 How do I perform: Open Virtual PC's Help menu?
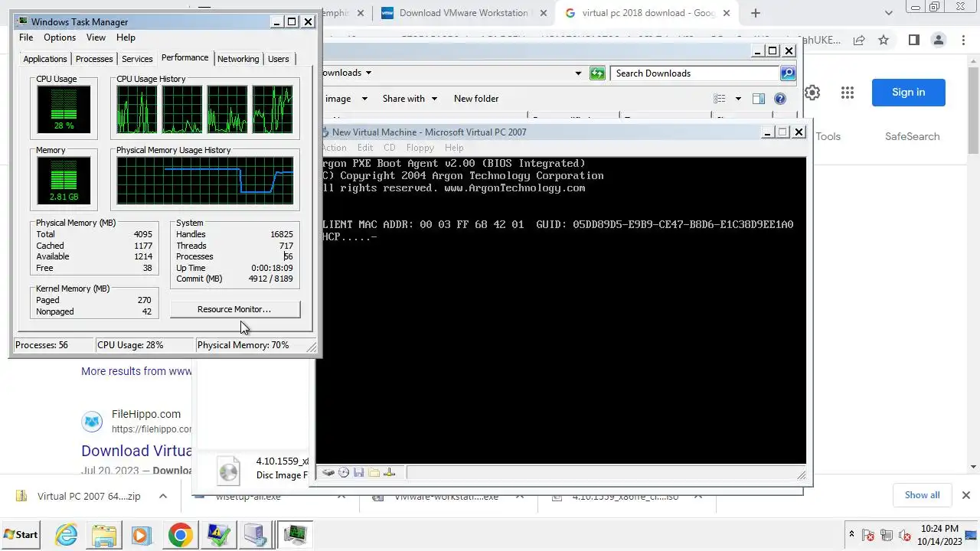454,148
